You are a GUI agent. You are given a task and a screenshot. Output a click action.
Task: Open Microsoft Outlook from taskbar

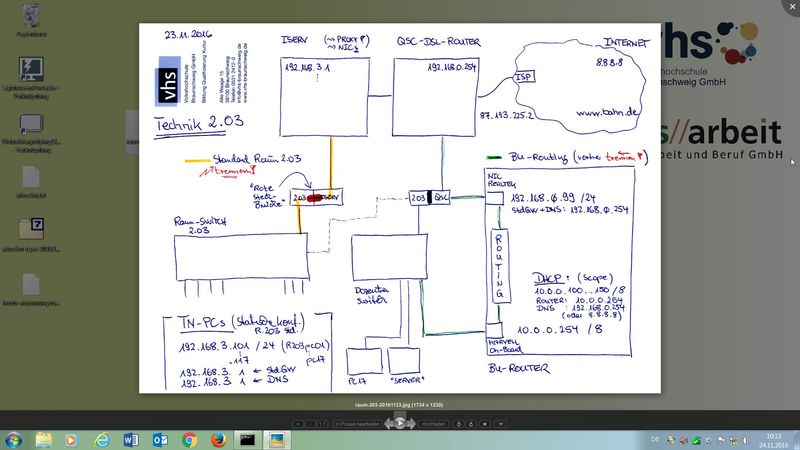click(x=160, y=440)
